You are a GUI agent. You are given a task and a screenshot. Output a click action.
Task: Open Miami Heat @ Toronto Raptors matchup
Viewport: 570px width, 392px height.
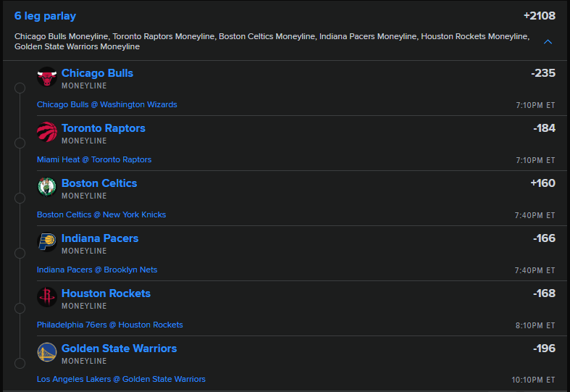(x=94, y=159)
